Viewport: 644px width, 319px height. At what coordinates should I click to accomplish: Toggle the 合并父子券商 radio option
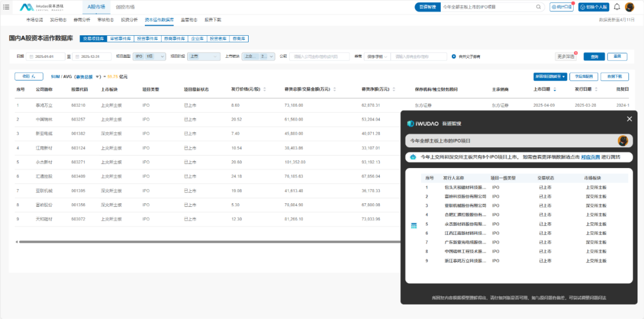click(454, 57)
